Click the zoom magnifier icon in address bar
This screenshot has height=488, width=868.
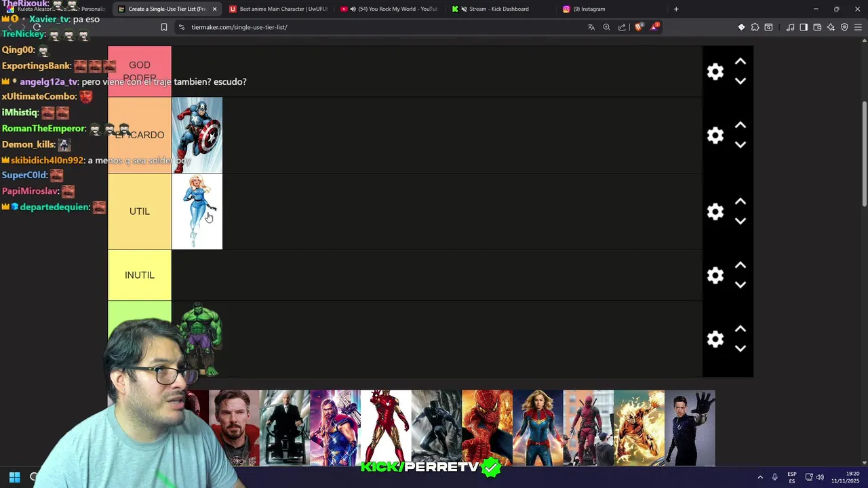tap(606, 27)
